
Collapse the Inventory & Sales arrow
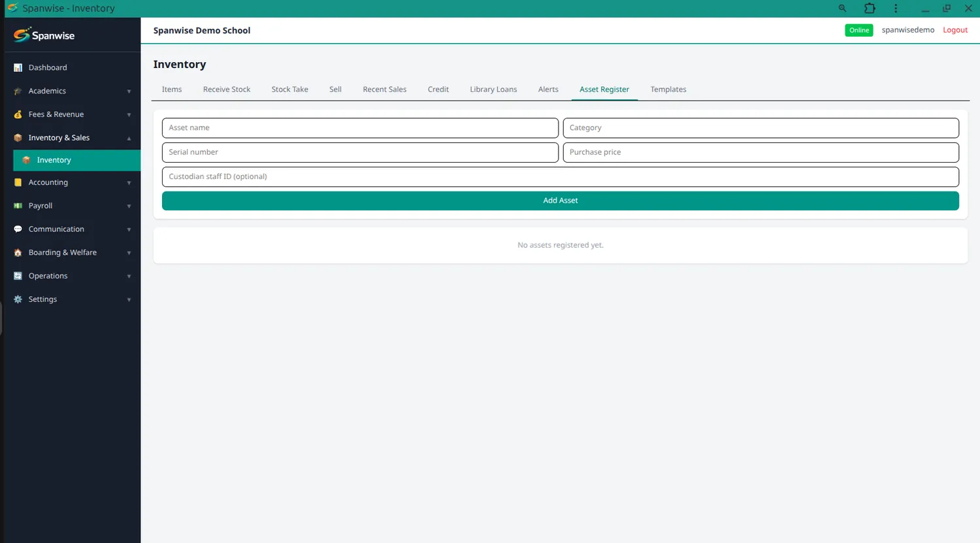129,138
